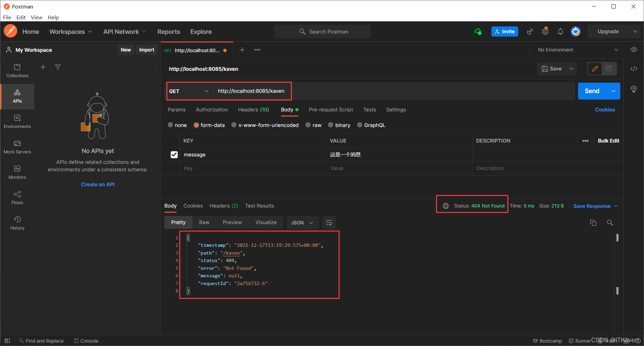Open the Cookies link
The image size is (644, 346).
point(605,110)
